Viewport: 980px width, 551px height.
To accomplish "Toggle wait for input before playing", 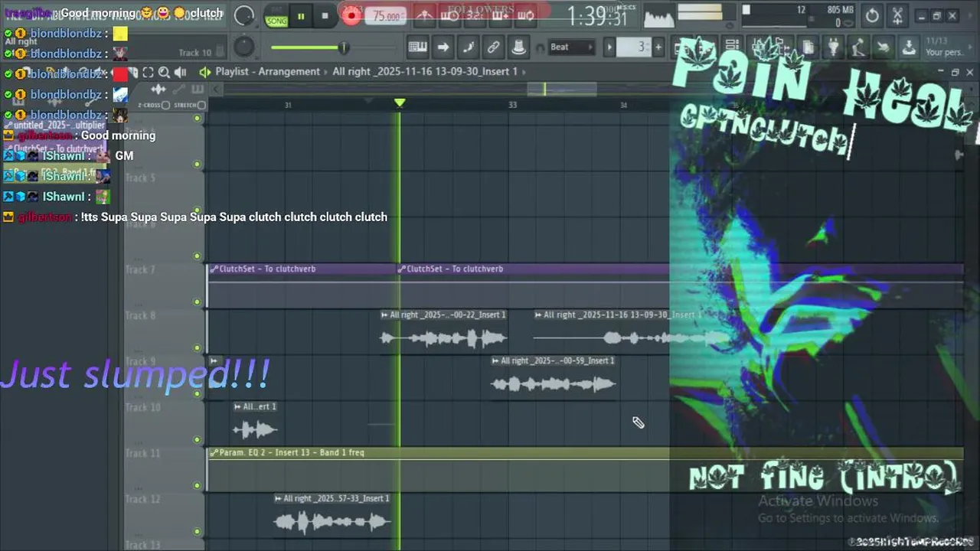I will pyautogui.click(x=450, y=16).
